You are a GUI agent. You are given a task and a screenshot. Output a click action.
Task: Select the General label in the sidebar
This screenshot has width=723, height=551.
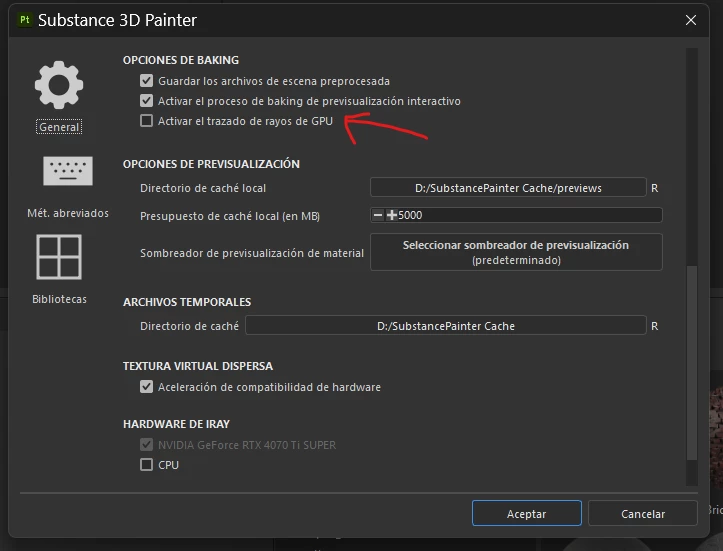pos(59,127)
